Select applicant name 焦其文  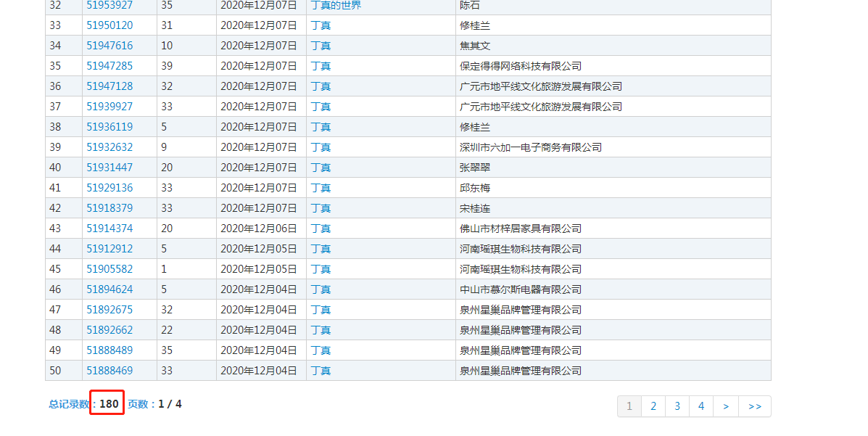[x=475, y=46]
